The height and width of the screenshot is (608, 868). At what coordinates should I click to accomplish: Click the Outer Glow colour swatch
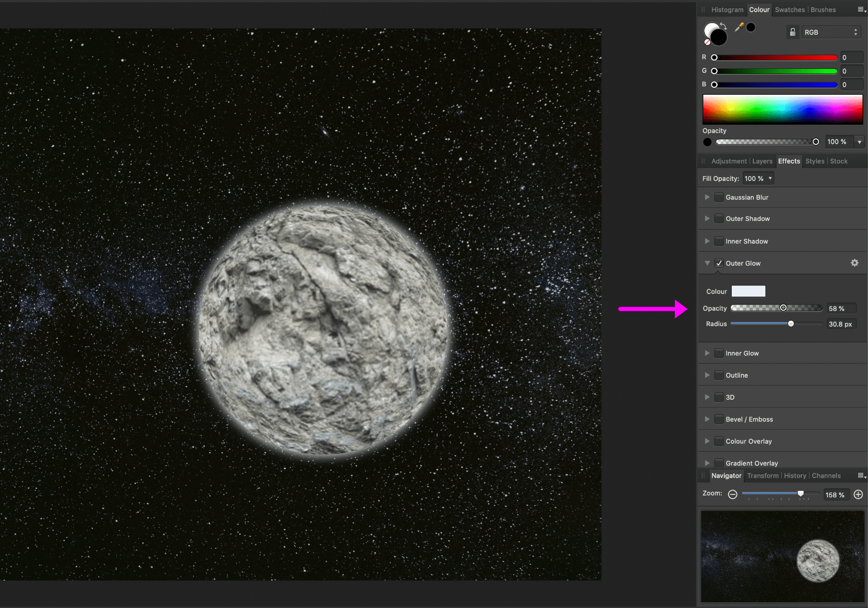[x=748, y=291]
